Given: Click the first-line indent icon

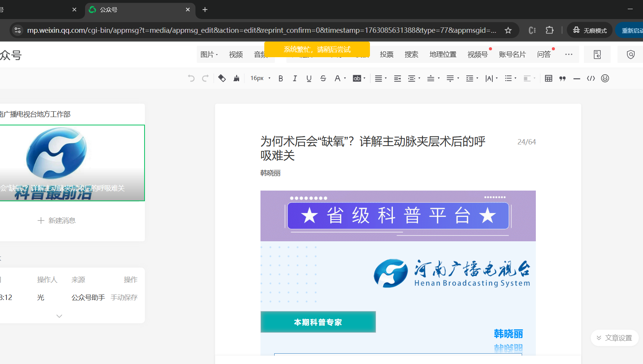Looking at the screenshot, I should tap(397, 79).
